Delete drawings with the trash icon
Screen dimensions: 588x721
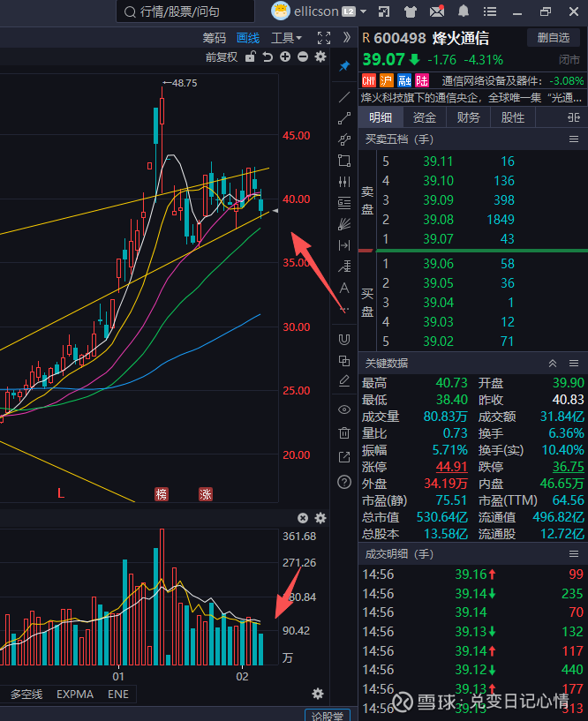(344, 432)
